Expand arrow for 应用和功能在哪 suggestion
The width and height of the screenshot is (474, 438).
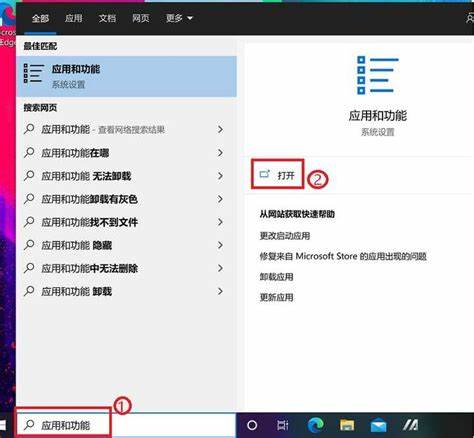220,153
